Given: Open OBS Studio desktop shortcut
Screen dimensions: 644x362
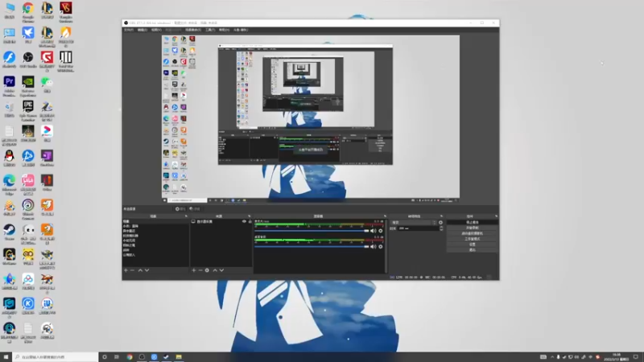Looking at the screenshot, I should 28,60.
